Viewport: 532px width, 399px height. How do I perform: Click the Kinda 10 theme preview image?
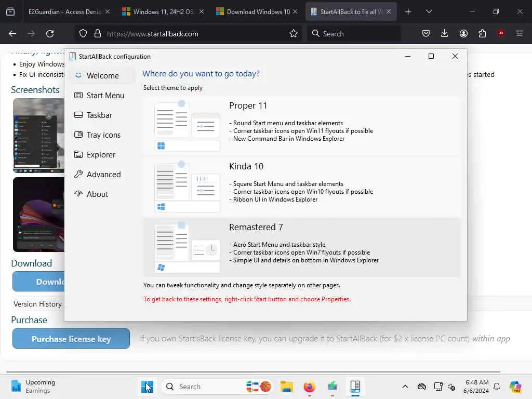click(x=187, y=187)
